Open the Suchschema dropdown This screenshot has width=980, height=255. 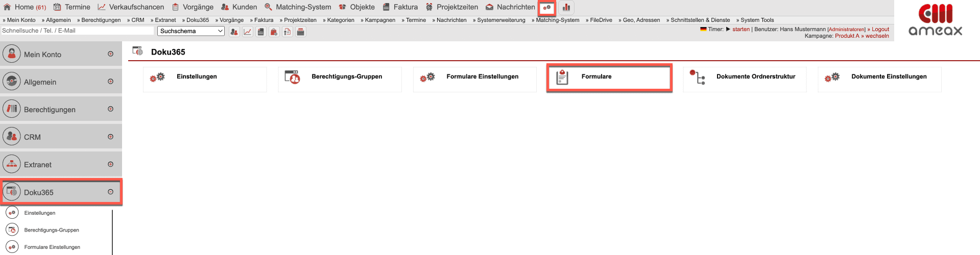190,31
